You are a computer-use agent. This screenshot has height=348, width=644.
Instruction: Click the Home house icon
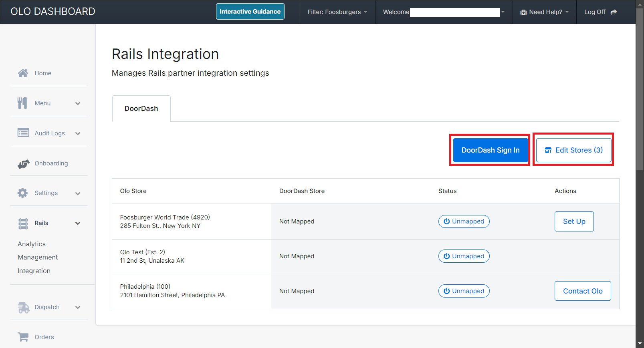pyautogui.click(x=23, y=73)
